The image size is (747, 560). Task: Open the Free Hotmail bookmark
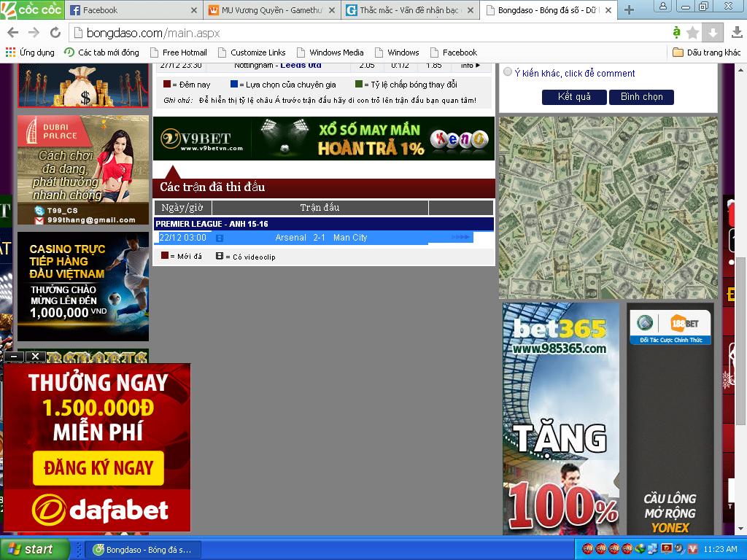pos(178,52)
